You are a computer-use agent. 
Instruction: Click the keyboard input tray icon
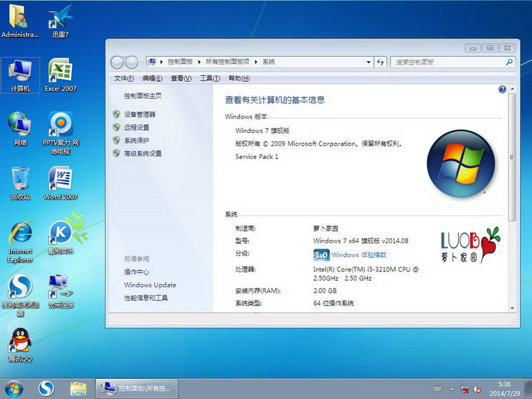pyautogui.click(x=438, y=388)
